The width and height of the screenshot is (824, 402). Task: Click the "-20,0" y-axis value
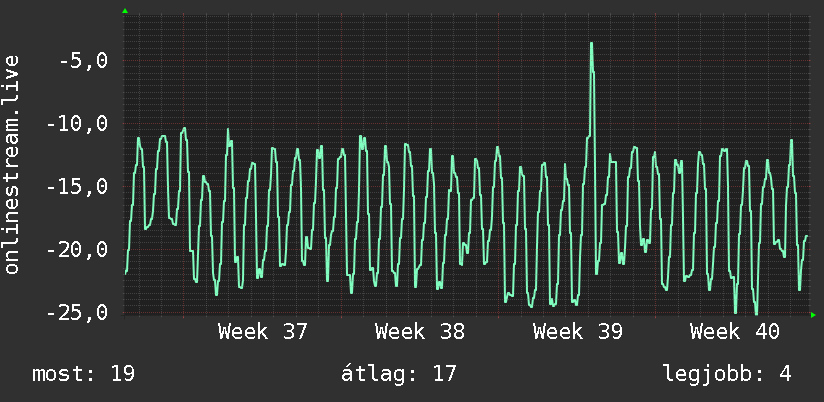click(77, 250)
